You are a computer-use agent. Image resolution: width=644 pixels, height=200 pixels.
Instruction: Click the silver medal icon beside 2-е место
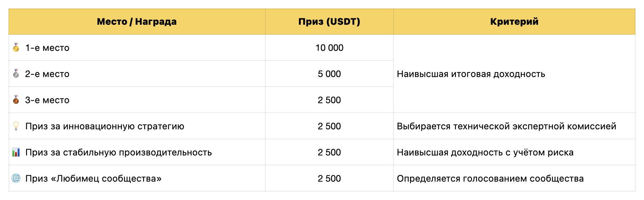pyautogui.click(x=16, y=74)
